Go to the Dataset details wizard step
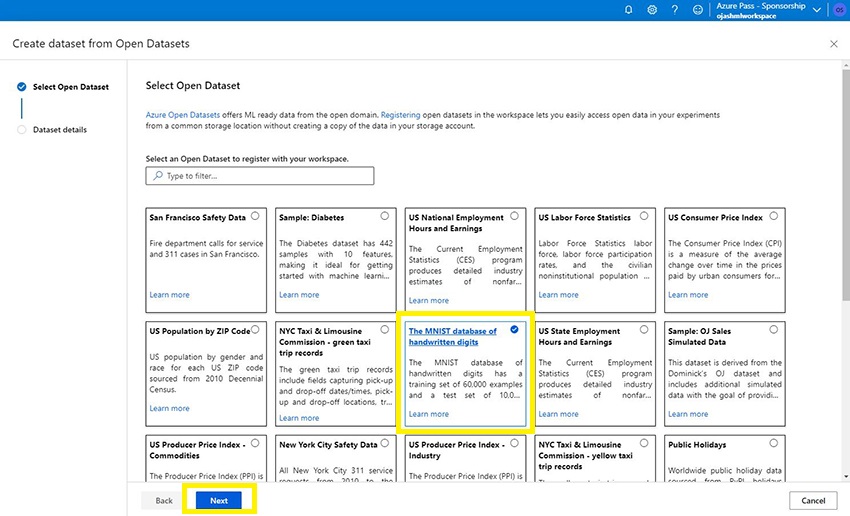Screen dimensions: 850x516 (60, 130)
